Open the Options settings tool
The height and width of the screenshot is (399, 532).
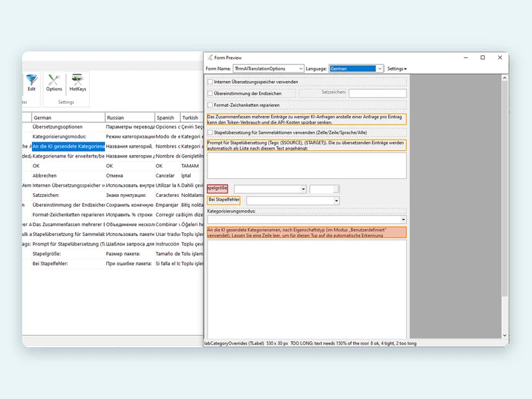pyautogui.click(x=54, y=83)
